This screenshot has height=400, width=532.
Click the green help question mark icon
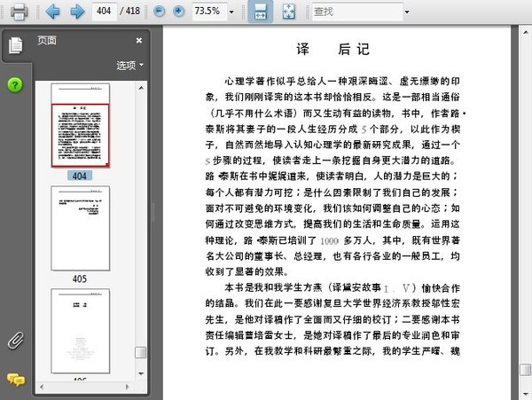click(x=15, y=85)
